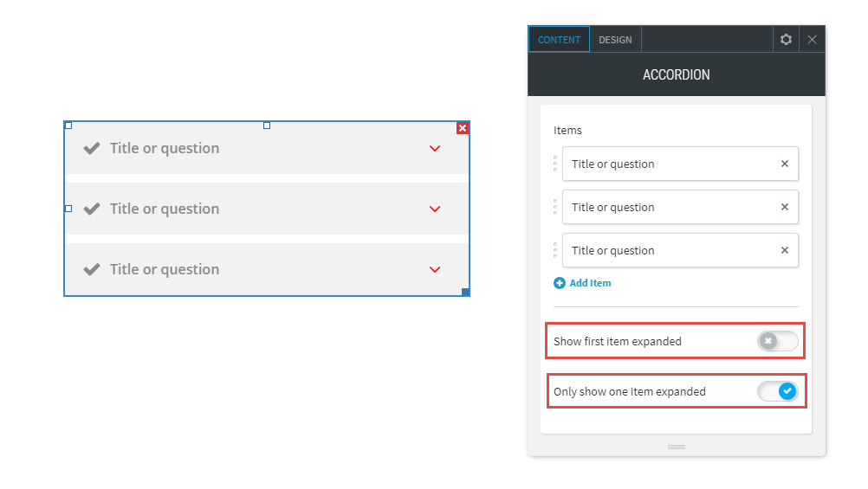Viewport: 868px width, 489px height.
Task: Open the settings gear in the panel header
Action: tap(786, 39)
